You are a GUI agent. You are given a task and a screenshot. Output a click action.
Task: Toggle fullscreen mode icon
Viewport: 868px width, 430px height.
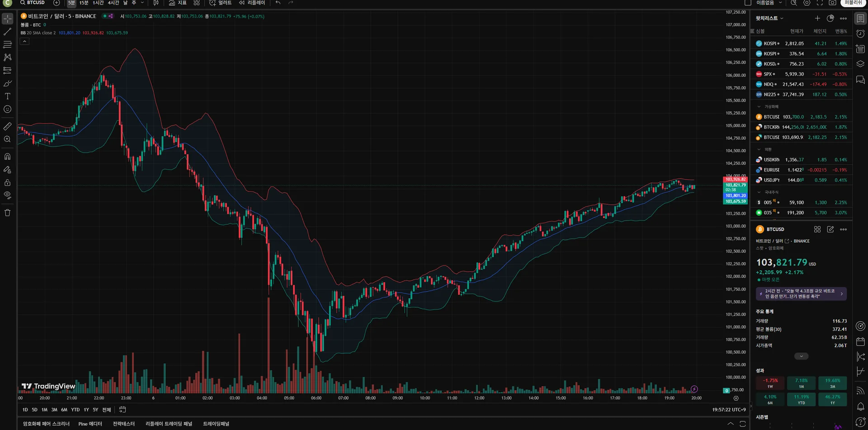point(820,3)
